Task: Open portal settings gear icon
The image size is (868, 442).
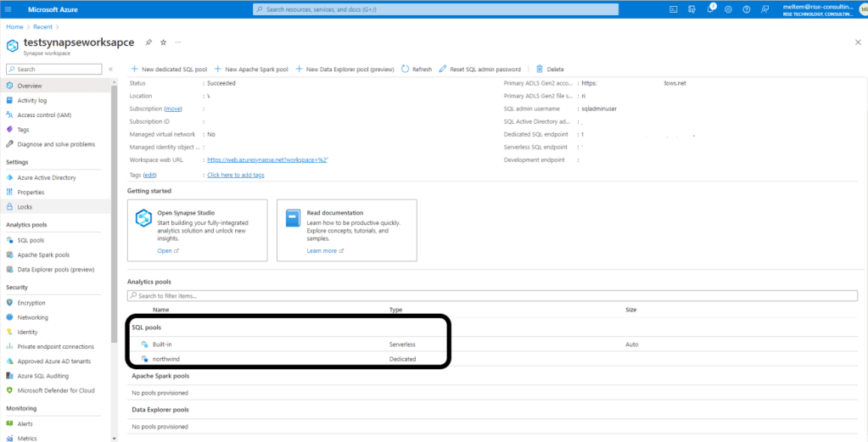Action: pos(728,9)
